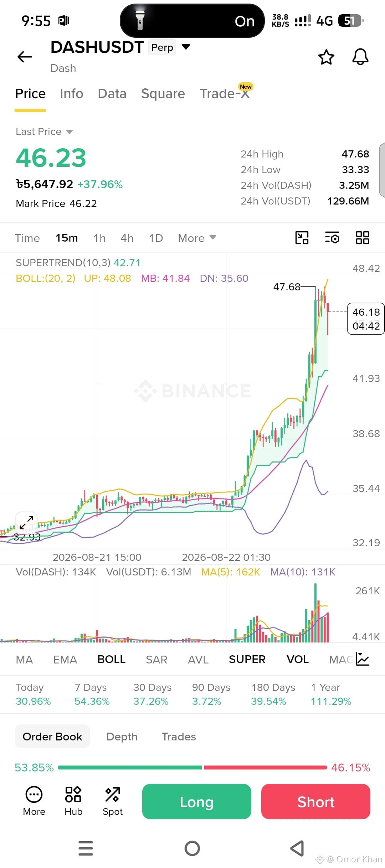This screenshot has width=385, height=868.
Task: Switch to the Data tab
Action: (112, 94)
